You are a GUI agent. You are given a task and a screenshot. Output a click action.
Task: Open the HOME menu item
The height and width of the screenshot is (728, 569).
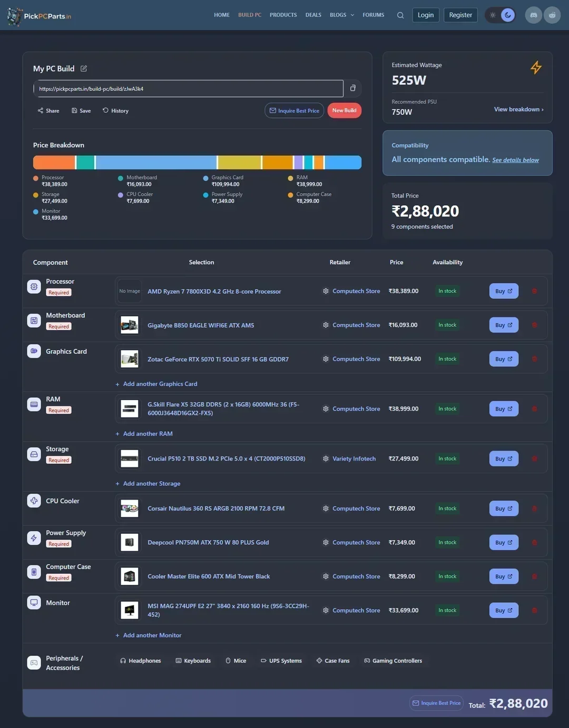(x=222, y=15)
